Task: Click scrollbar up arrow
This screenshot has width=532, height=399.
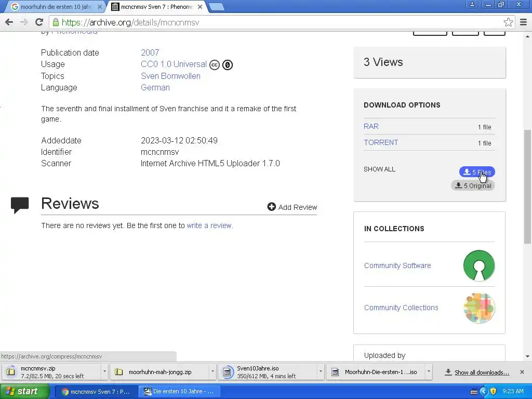Action: click(527, 36)
